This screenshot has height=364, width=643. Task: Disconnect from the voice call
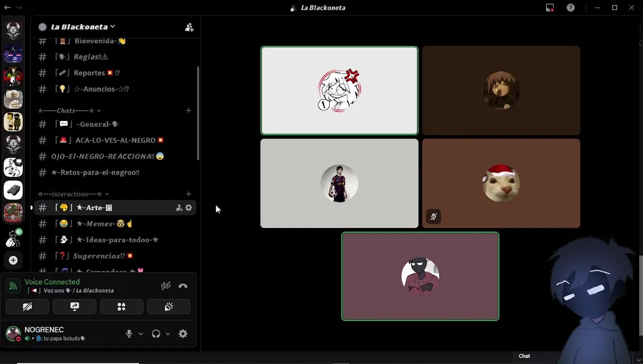click(x=183, y=286)
